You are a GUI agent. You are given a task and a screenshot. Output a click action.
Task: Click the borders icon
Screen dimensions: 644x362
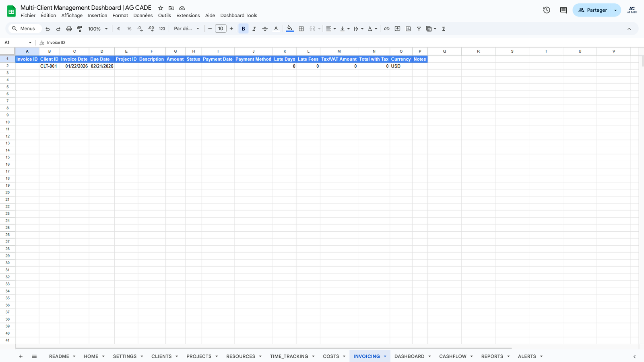[x=301, y=29]
